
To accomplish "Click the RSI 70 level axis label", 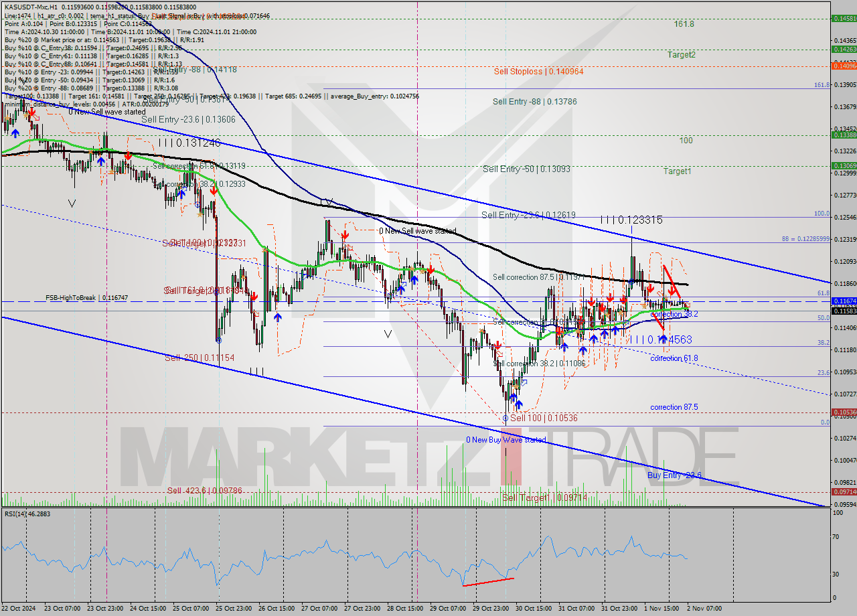I will (x=836, y=537).
